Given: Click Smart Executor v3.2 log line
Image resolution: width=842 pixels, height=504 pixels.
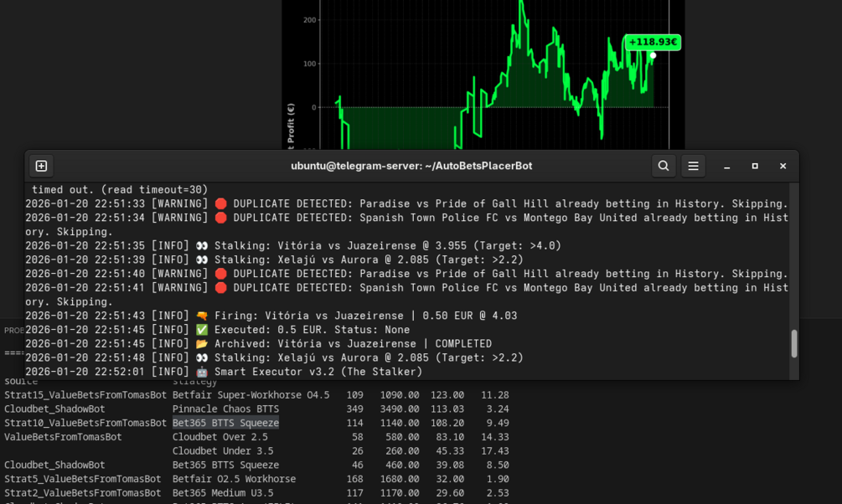Looking at the screenshot, I should (224, 372).
